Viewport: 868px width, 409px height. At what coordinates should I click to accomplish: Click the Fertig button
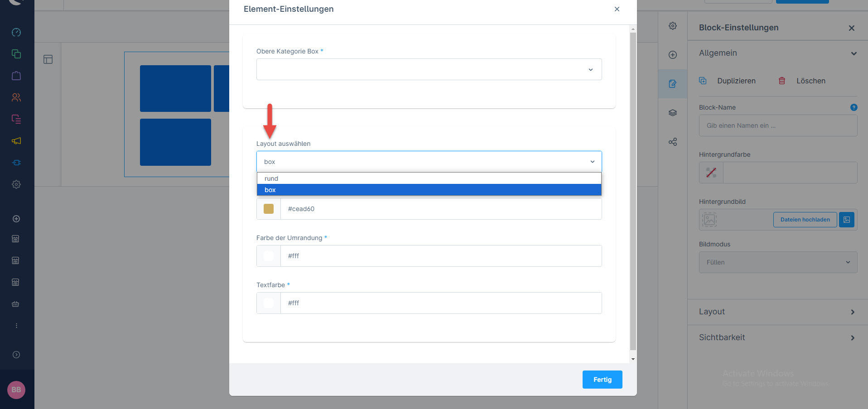(602, 380)
